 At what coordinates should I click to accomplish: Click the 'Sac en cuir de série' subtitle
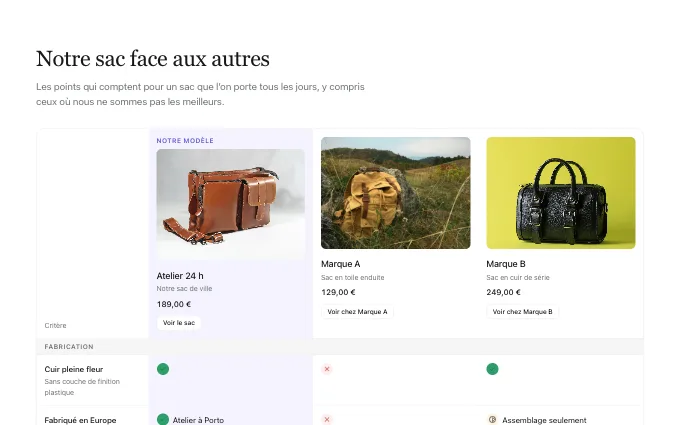pyautogui.click(x=518, y=277)
